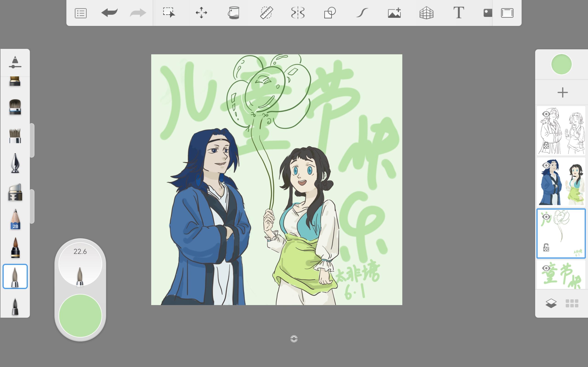Expand the left brush panel handle
The image size is (588, 367).
coord(32,140)
